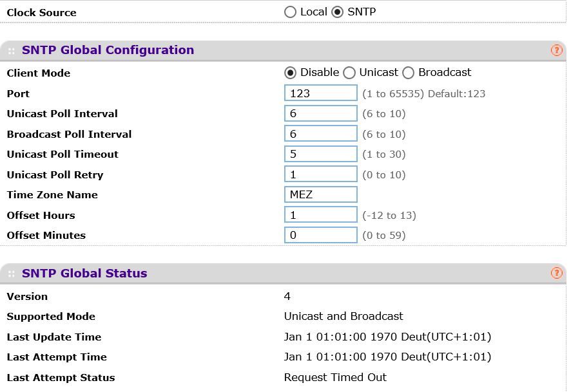571x392 pixels.
Task: Click the Broadcast Poll Interval field
Action: point(320,134)
